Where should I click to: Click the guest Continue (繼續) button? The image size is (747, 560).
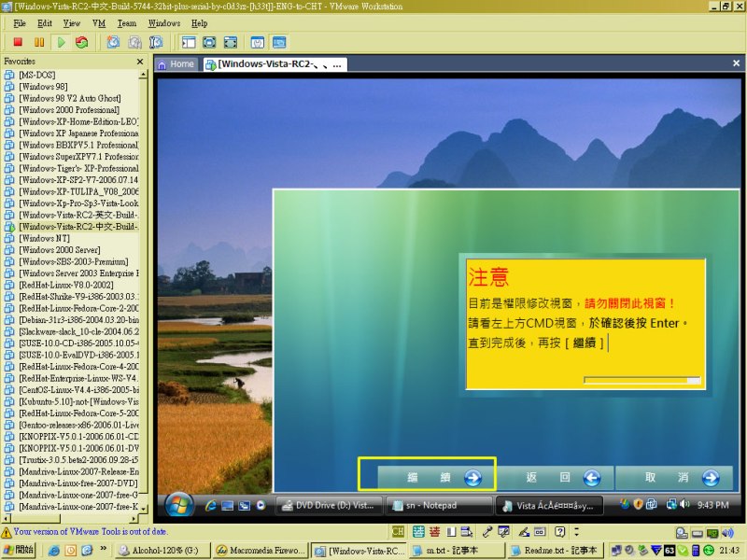coord(435,478)
